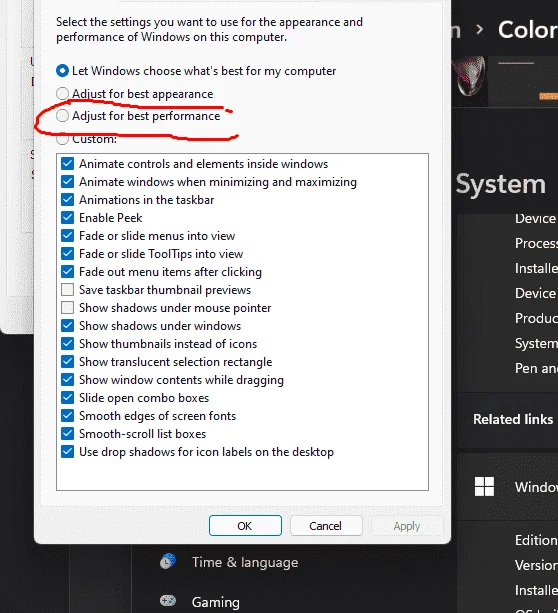
Task: Toggle 'Show shadows under windows' checkbox
Action: 67,326
